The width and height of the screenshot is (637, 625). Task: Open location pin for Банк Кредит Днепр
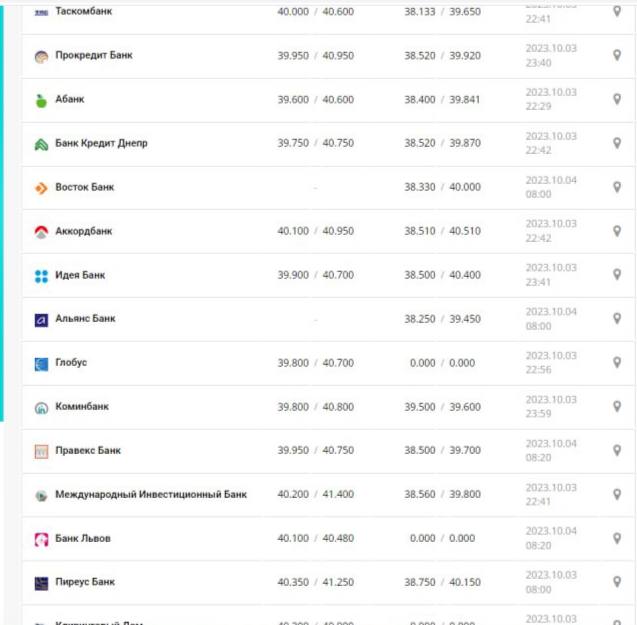coord(617,143)
